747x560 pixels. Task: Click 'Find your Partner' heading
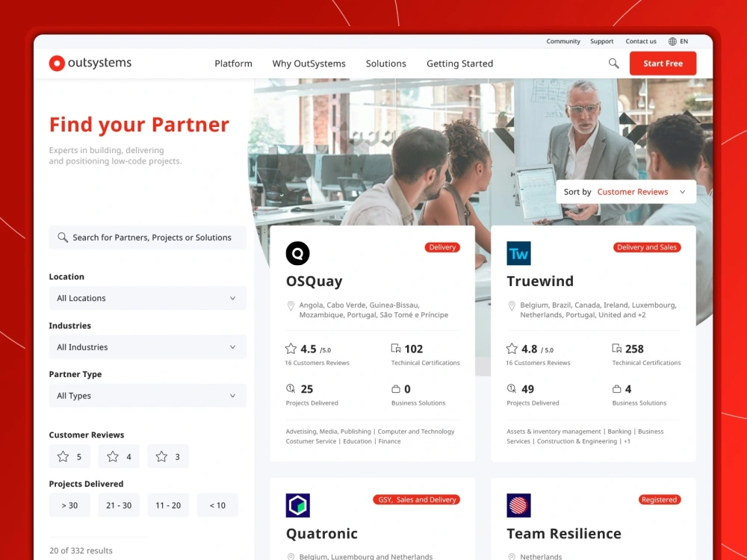click(139, 125)
